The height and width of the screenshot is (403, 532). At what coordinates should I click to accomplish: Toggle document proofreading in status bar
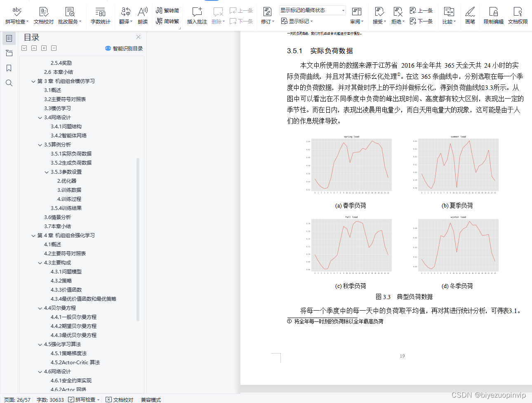tap(120, 400)
